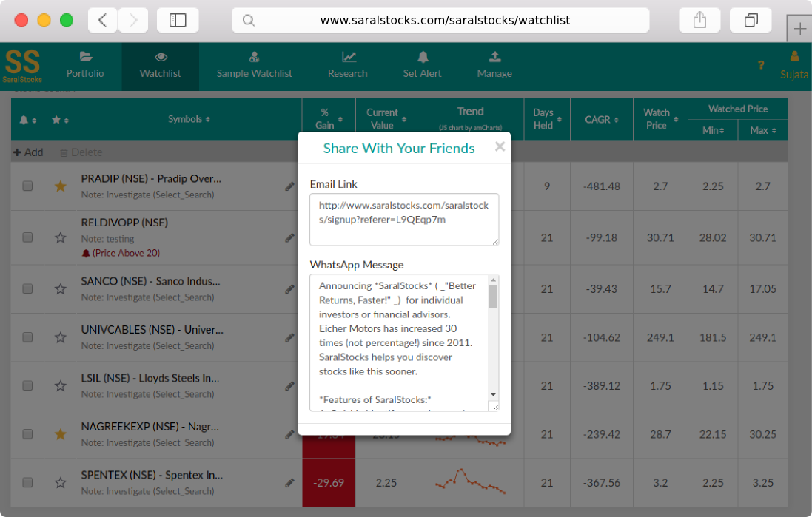Edit the SANCO note pencil icon
Viewport: 812px width, 517px height.
(x=289, y=289)
